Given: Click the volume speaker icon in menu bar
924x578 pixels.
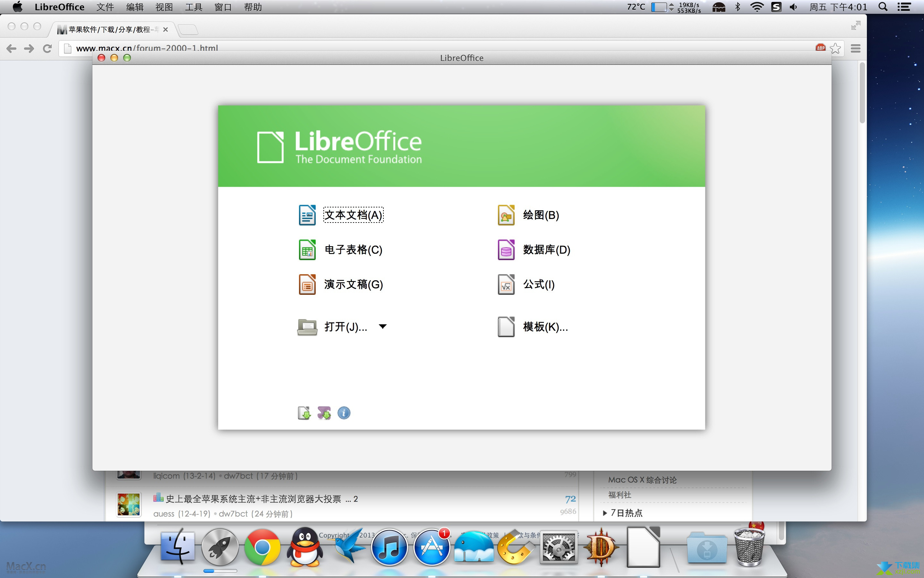Looking at the screenshot, I should pos(793,7).
